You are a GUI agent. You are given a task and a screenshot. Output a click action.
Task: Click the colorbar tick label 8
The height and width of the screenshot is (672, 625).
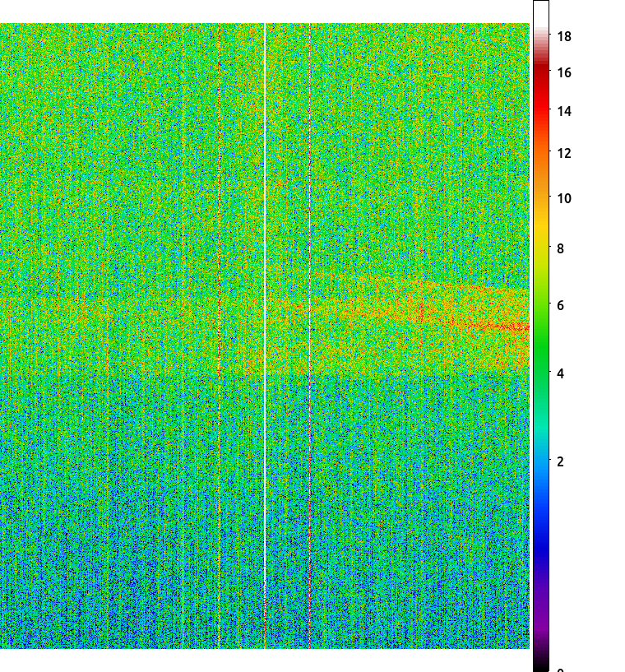tap(560, 248)
